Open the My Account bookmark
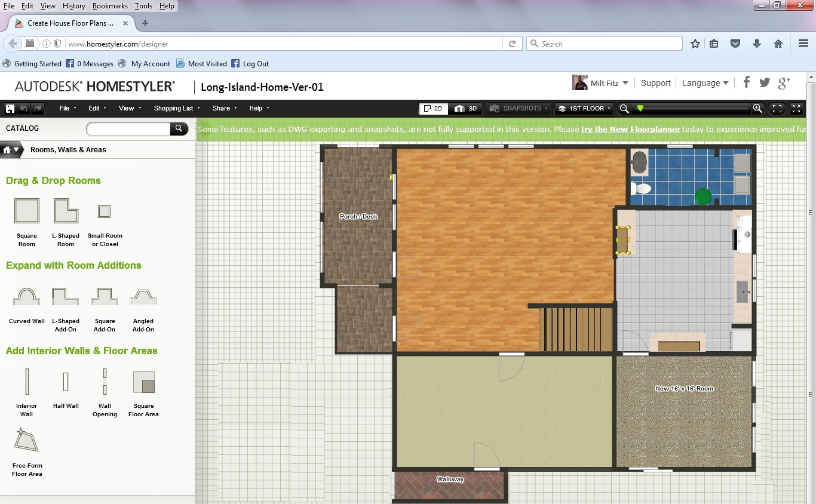 tap(144, 64)
